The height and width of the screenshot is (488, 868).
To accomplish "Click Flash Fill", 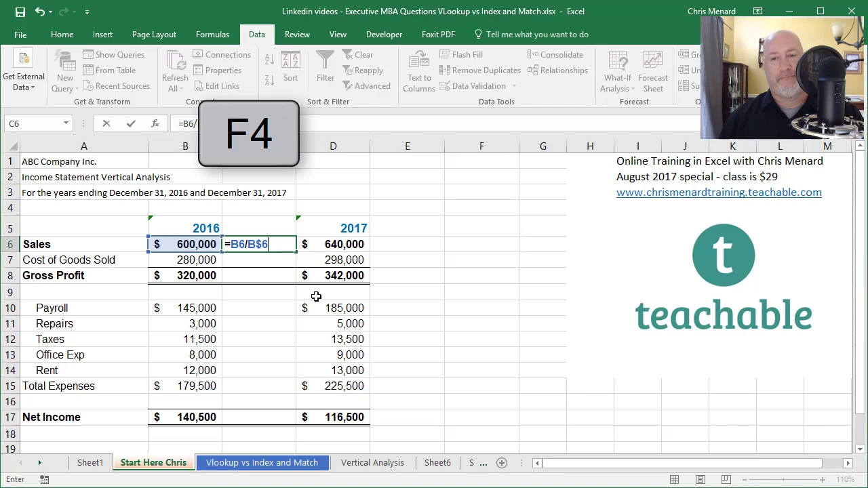I will (x=461, y=55).
